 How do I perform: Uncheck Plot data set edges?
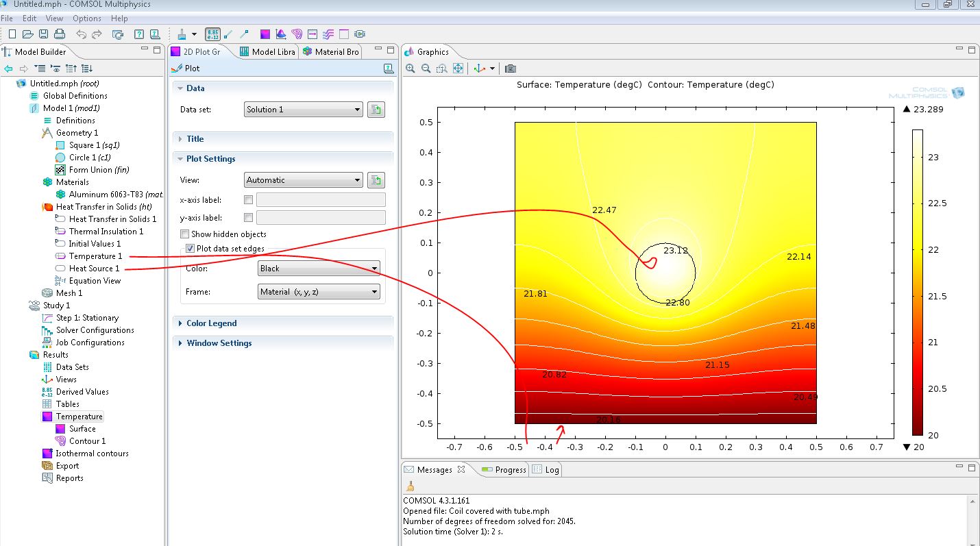191,249
